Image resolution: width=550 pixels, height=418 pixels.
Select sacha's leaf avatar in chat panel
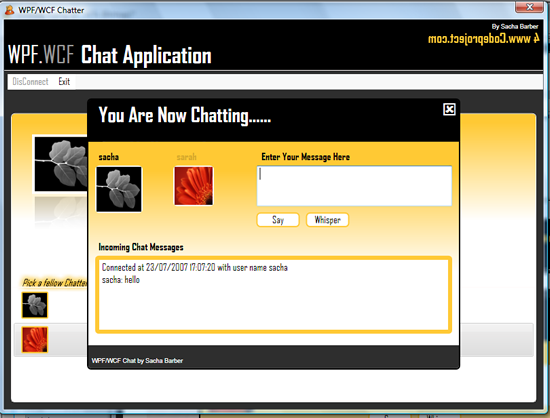pos(119,189)
